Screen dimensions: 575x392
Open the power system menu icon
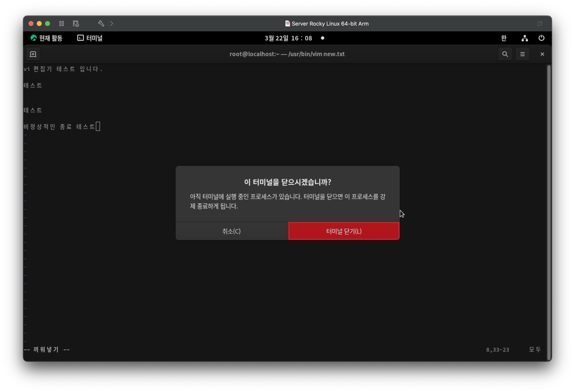(541, 38)
